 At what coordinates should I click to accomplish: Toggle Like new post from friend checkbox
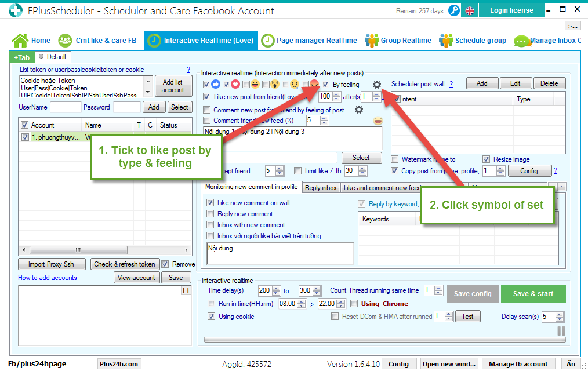point(206,97)
